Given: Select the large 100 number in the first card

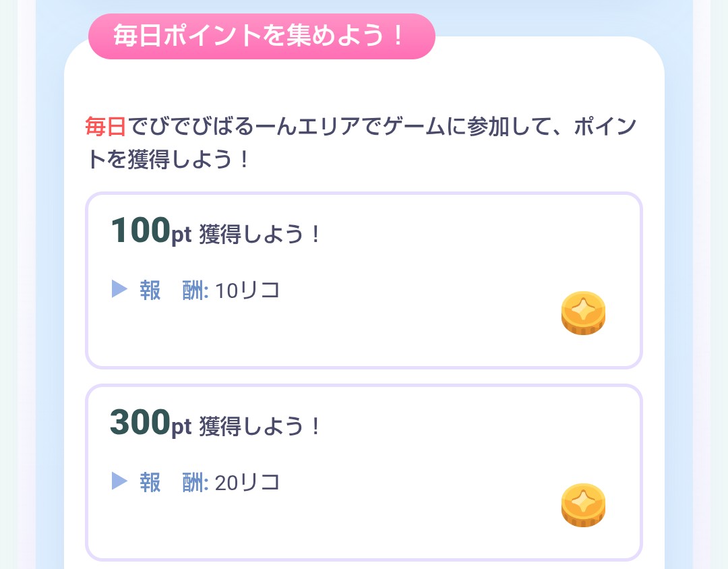Looking at the screenshot, I should [141, 230].
